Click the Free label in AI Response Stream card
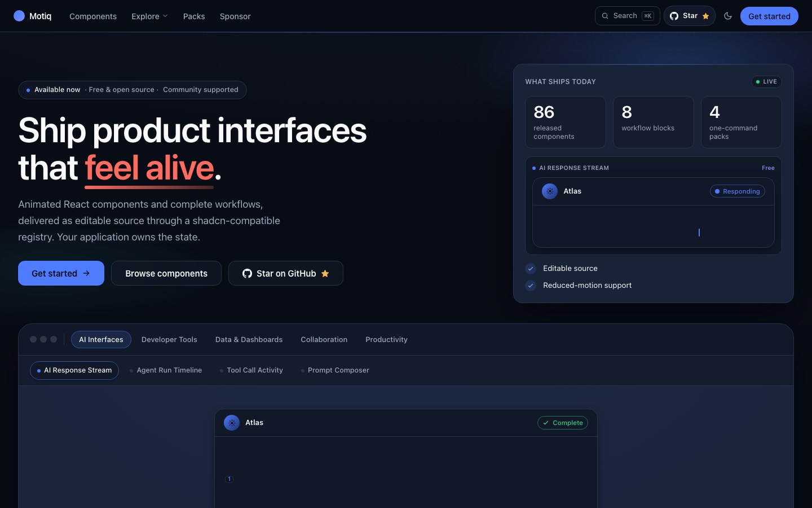The image size is (812, 508). 768,168
